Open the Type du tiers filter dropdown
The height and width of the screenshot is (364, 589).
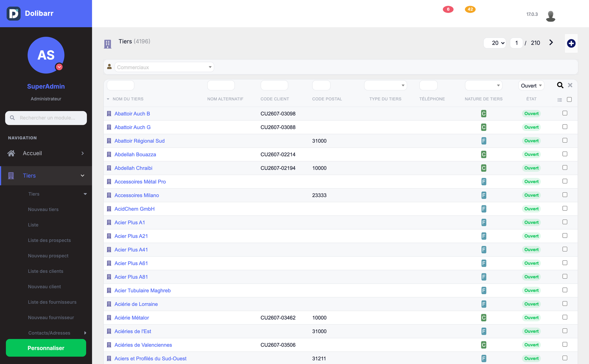[385, 85]
